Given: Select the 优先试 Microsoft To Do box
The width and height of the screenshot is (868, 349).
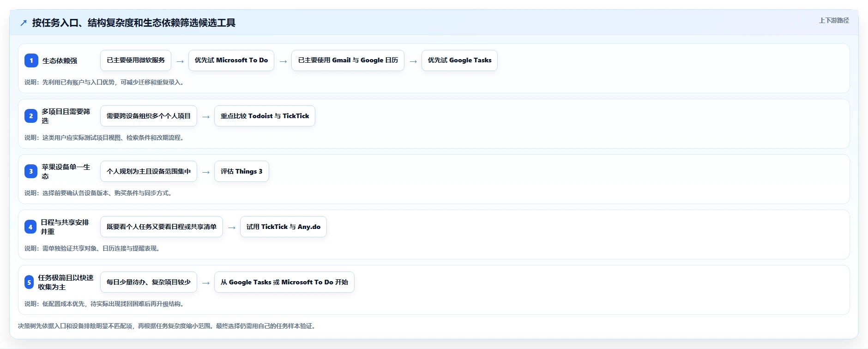Looking at the screenshot, I should point(231,60).
